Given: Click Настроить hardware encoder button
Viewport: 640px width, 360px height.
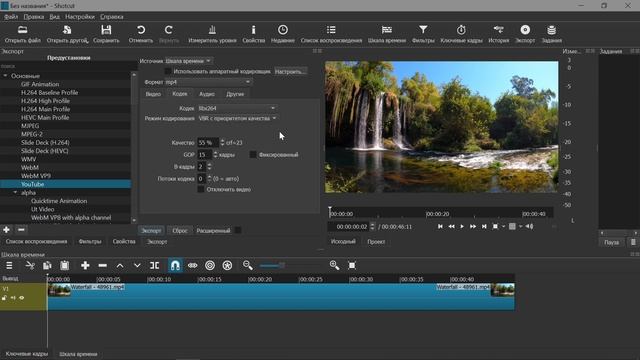Looking at the screenshot, I should coord(290,71).
